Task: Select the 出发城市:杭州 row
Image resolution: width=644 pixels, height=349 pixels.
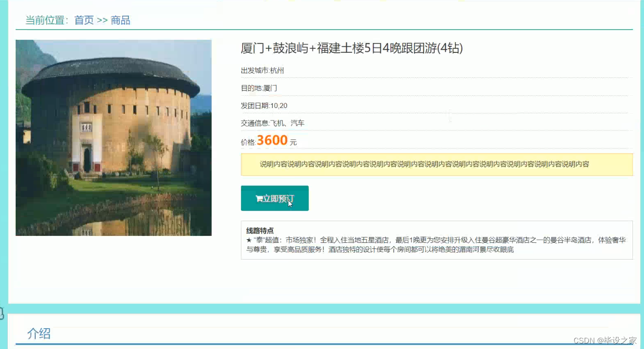Action: coord(436,70)
